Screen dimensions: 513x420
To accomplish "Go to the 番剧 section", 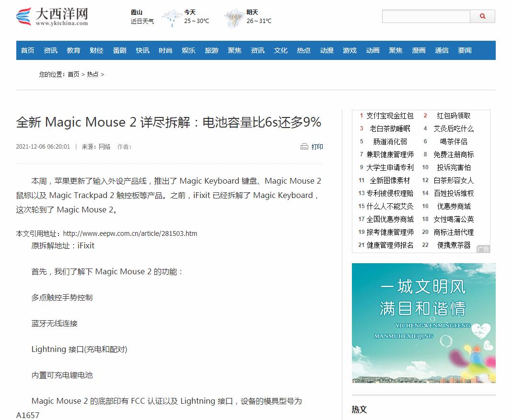I will pyautogui.click(x=119, y=50).
